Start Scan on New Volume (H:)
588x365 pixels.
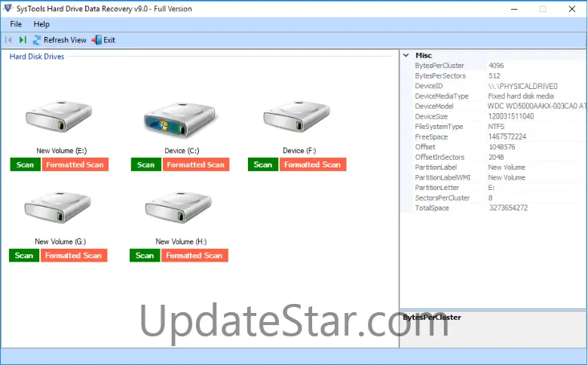tap(145, 256)
